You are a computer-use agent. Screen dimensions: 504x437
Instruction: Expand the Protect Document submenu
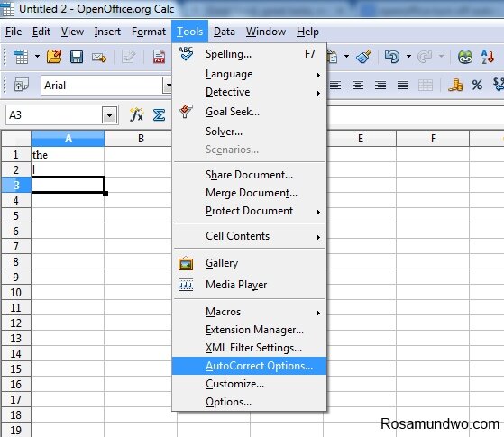pyautogui.click(x=250, y=211)
